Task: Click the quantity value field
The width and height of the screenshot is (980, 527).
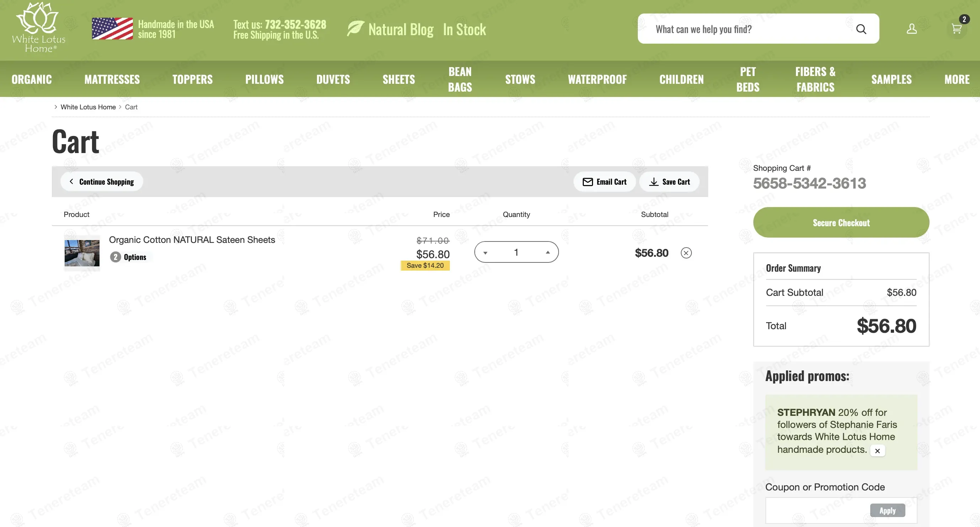Action: click(516, 252)
